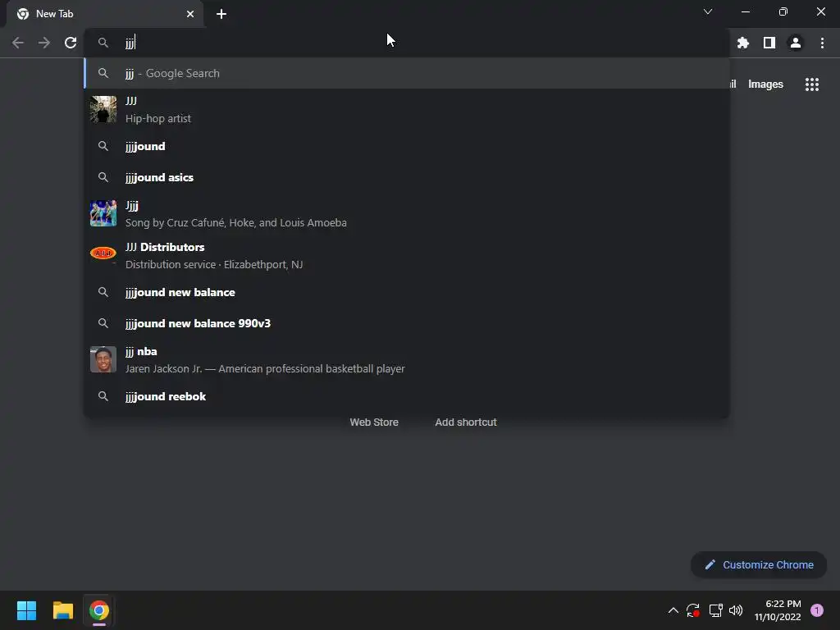
Task: Open the network tray icon
Action: click(715, 610)
